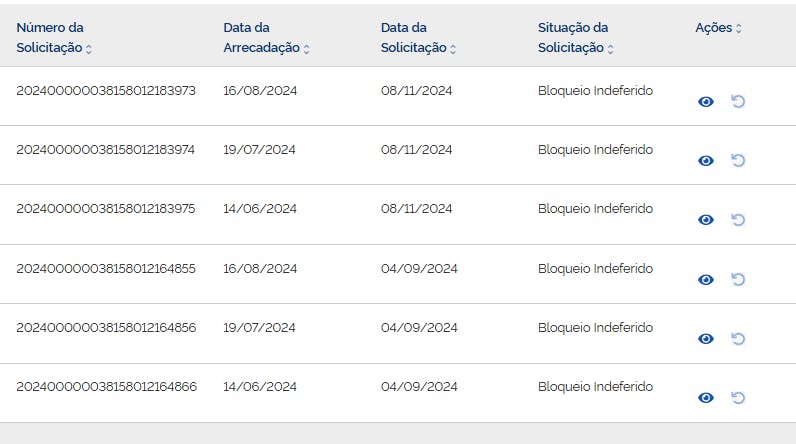
Task: Click revert icon for request ending 164855
Action: [x=738, y=279]
